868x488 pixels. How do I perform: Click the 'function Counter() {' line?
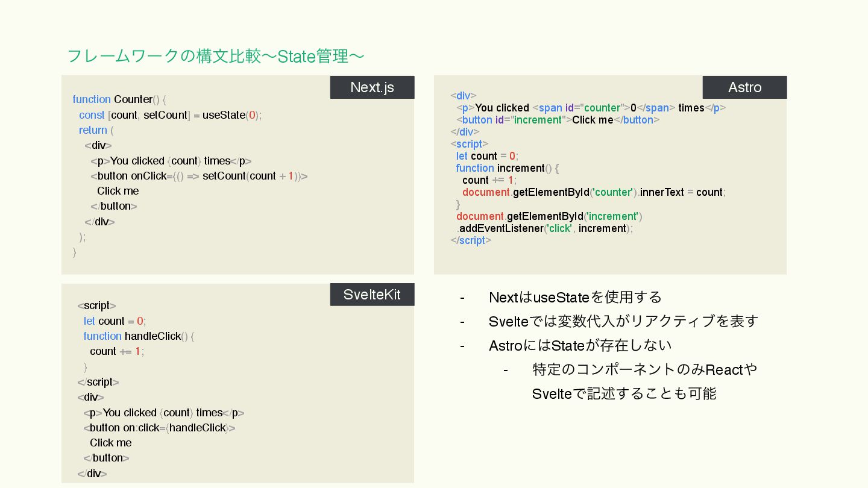coord(119,99)
